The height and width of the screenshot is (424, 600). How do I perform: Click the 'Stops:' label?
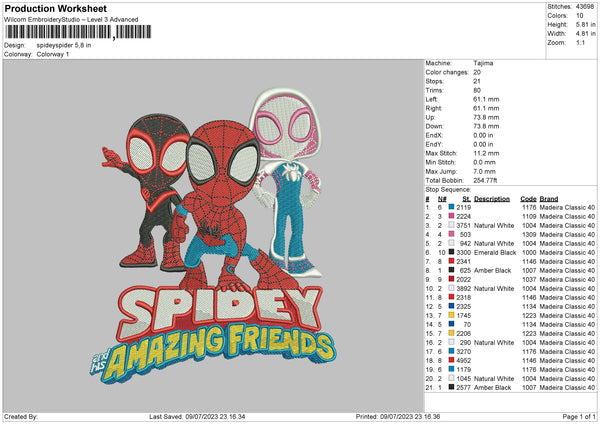435,81
